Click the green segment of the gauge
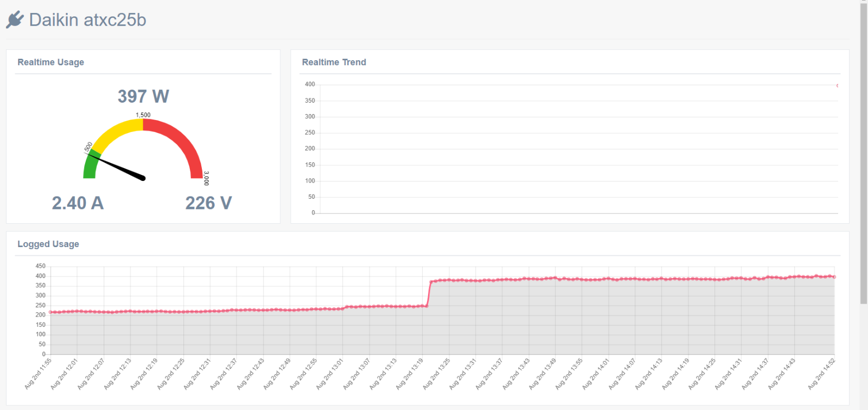This screenshot has width=868, height=410. coord(91,166)
